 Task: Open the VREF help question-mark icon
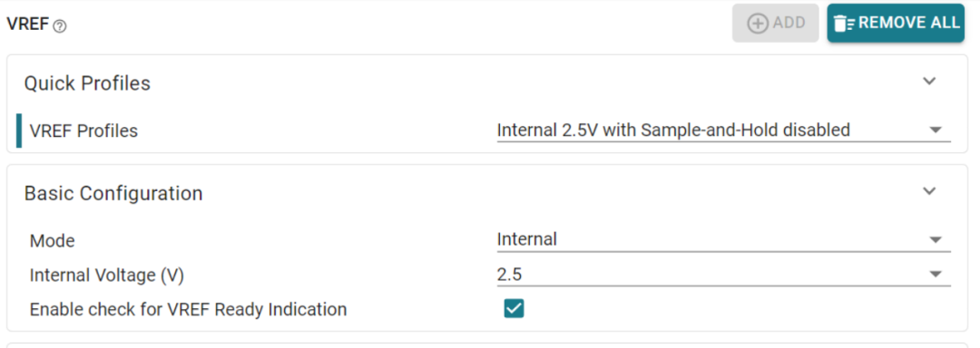60,26
